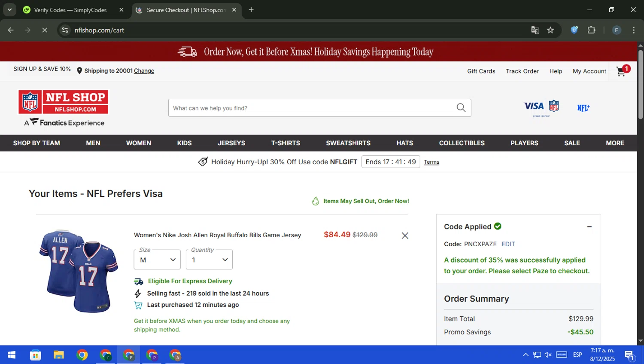Click the taskbar clock and date
The height and width of the screenshot is (364, 644).
click(602, 355)
